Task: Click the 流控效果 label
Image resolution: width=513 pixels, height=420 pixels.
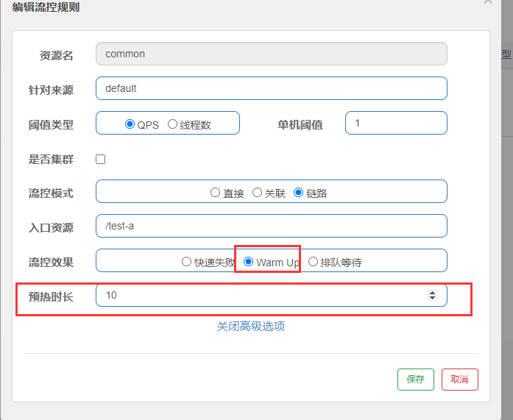Action: click(x=51, y=262)
